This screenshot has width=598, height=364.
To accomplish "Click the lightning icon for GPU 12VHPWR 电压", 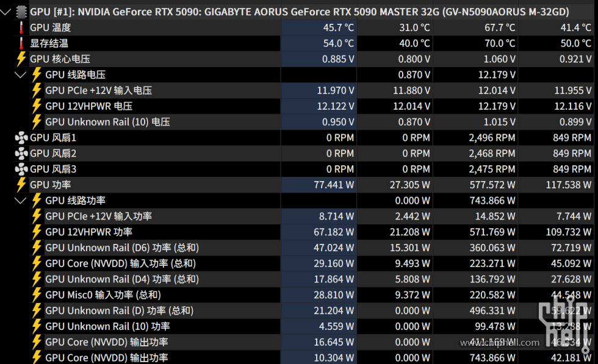I will (37, 106).
